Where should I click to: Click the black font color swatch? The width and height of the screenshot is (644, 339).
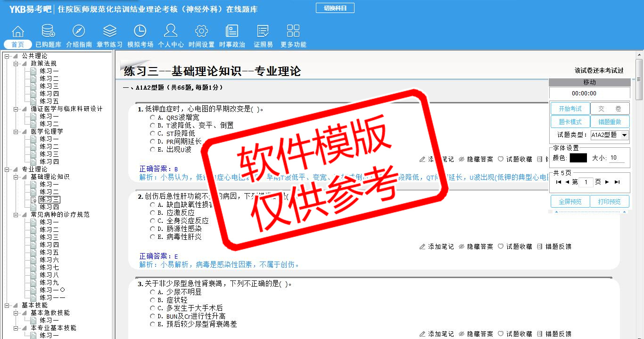coord(578,158)
